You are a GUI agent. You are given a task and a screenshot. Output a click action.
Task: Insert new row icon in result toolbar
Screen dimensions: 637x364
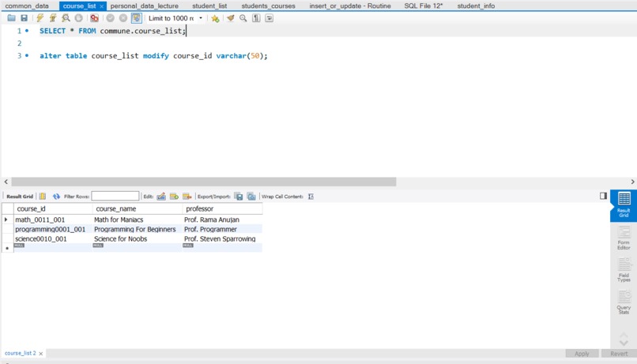(x=175, y=197)
